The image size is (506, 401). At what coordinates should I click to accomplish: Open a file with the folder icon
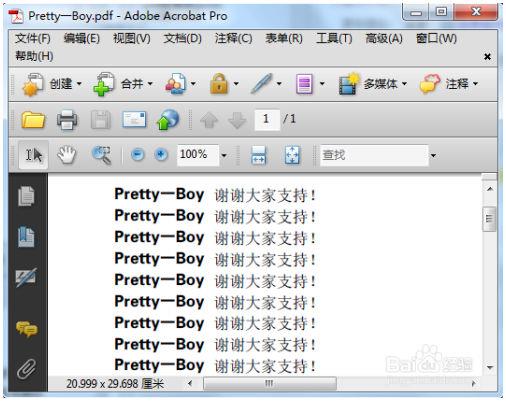pos(33,120)
